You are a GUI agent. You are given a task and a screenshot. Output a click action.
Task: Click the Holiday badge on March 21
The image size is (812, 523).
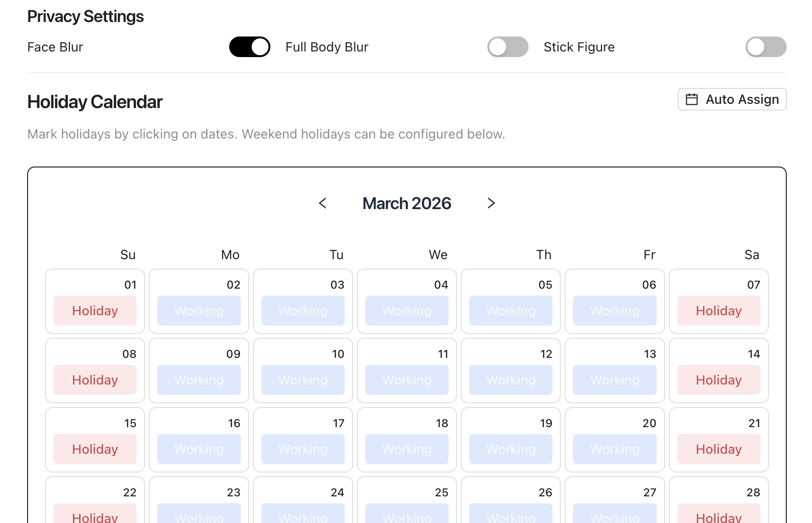click(x=718, y=449)
